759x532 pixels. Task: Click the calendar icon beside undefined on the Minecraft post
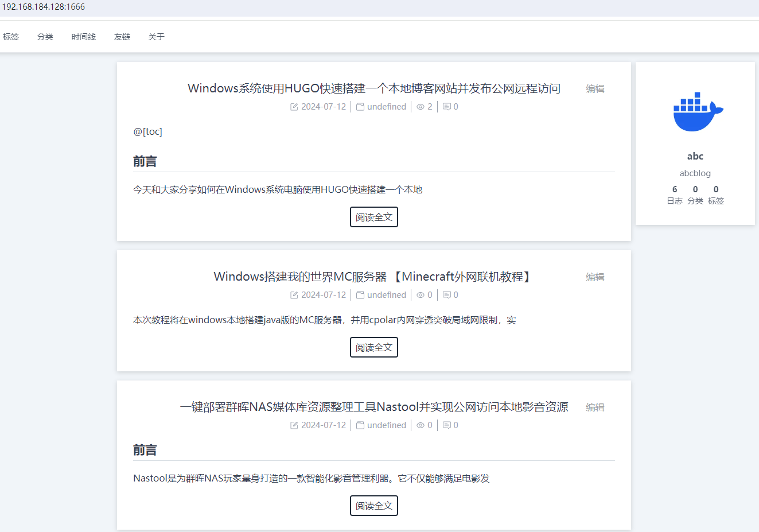click(360, 294)
